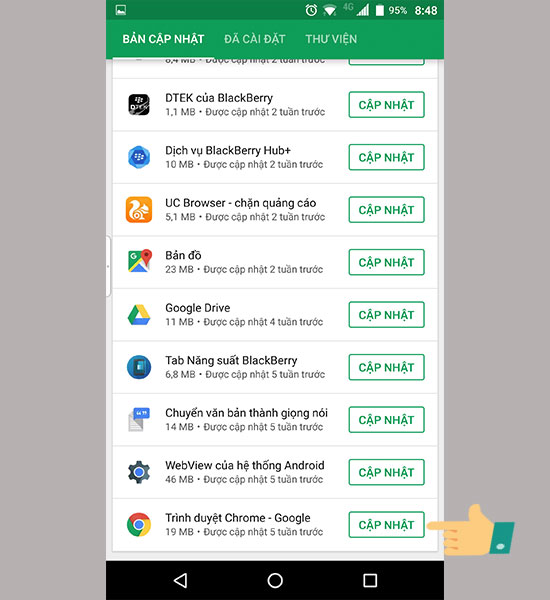The image size is (550, 600).
Task: Open the BlackBerry Hub+ services icon
Action: [139, 157]
